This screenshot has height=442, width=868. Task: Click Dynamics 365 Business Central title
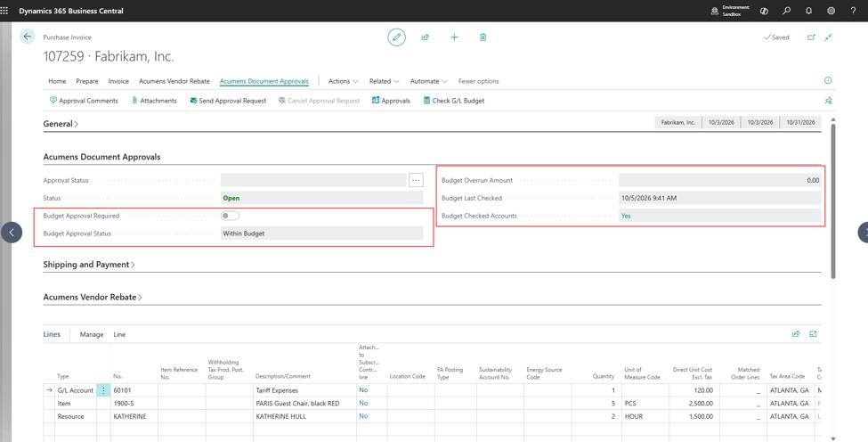click(71, 11)
